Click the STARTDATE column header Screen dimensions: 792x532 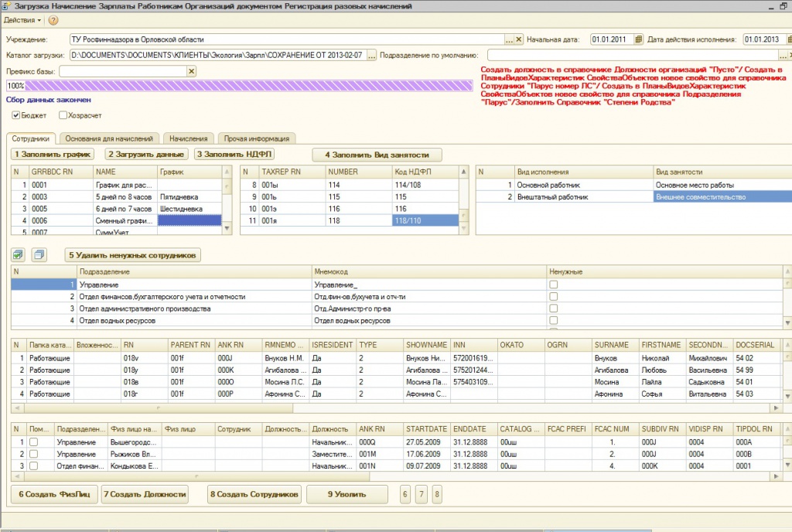click(426, 429)
